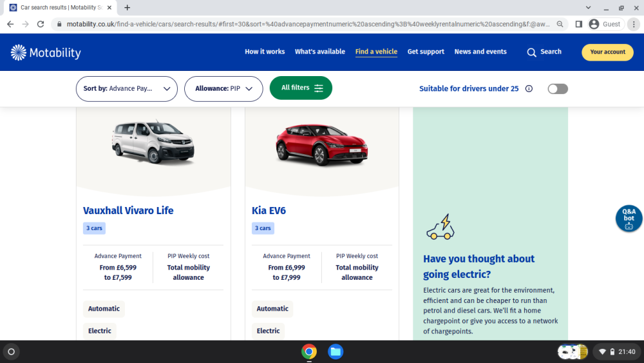The width and height of the screenshot is (644, 363).
Task: Expand the Sort by Advance Payment dropdown
Action: (x=126, y=88)
